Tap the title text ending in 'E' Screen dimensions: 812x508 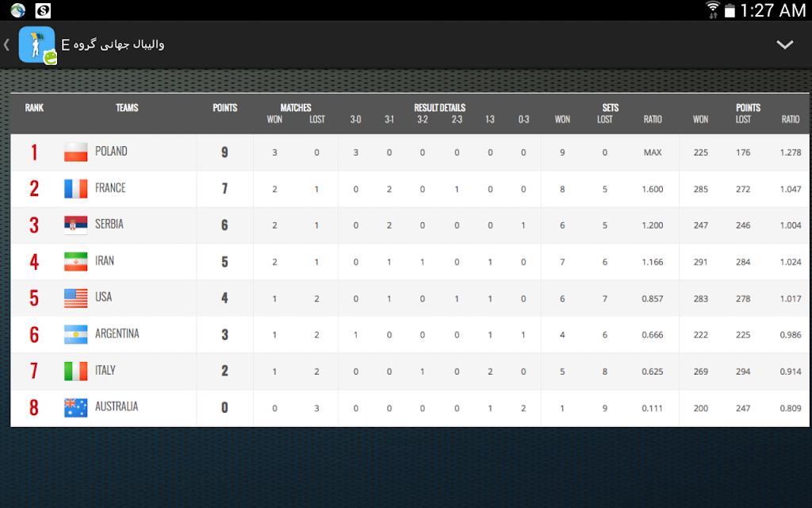pyautogui.click(x=113, y=44)
